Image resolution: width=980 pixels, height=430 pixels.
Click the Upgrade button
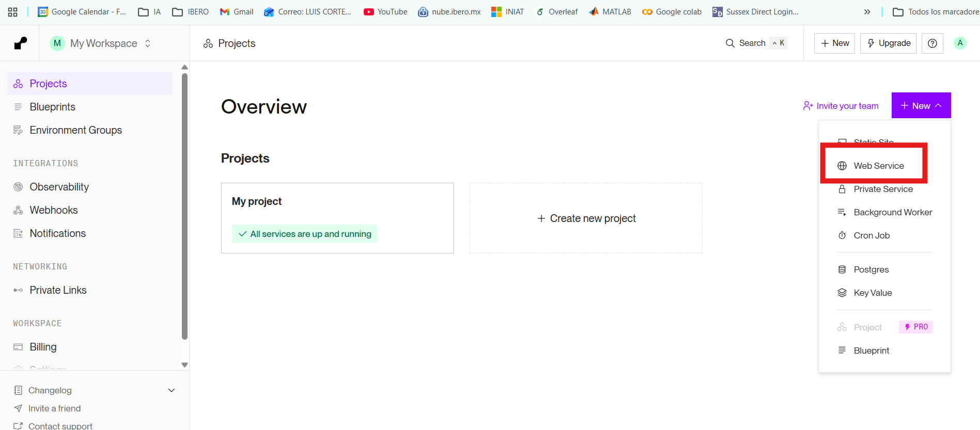(x=888, y=43)
